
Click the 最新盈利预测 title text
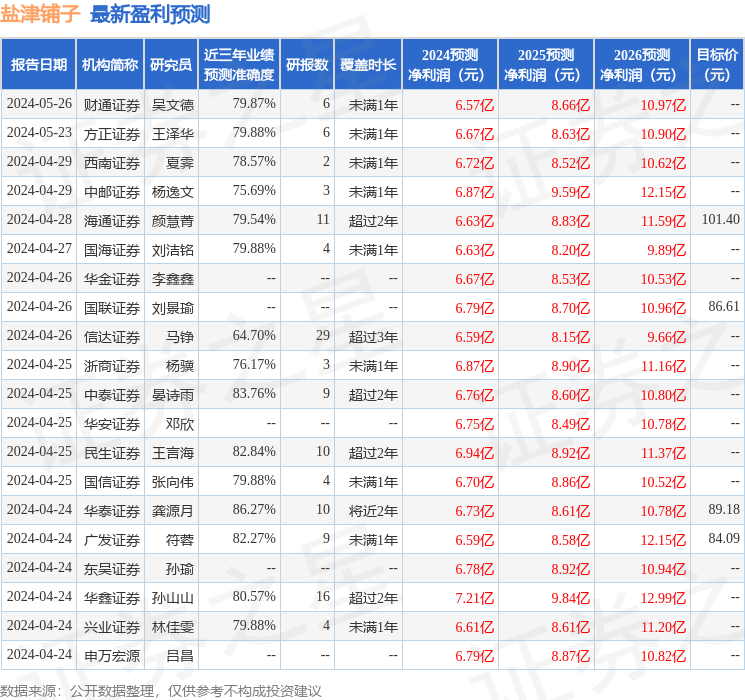pos(150,14)
